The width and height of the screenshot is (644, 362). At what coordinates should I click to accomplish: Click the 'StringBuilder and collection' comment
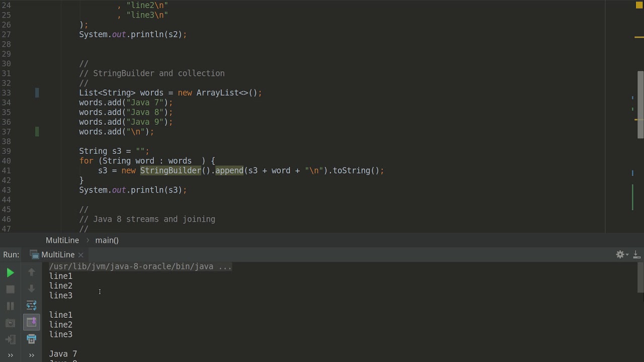pos(152,73)
